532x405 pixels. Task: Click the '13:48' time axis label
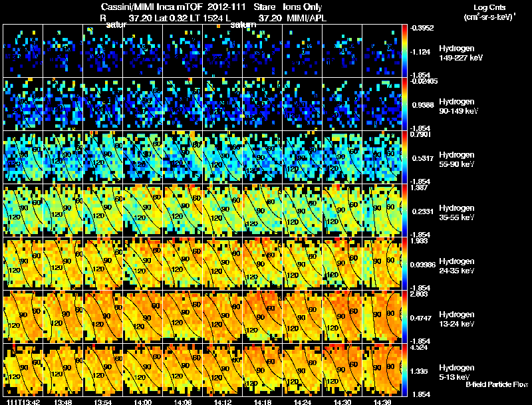[63, 402]
